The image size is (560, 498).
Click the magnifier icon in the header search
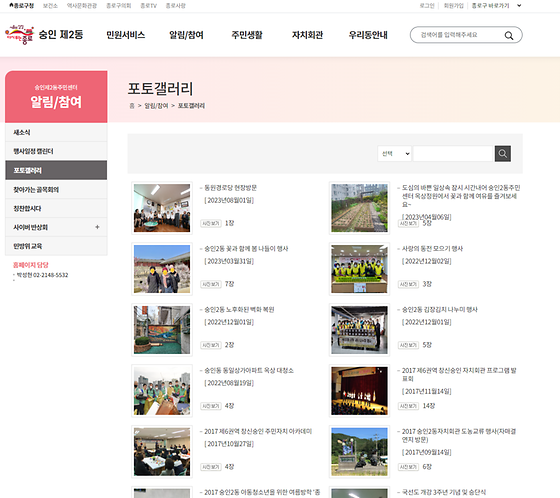509,35
